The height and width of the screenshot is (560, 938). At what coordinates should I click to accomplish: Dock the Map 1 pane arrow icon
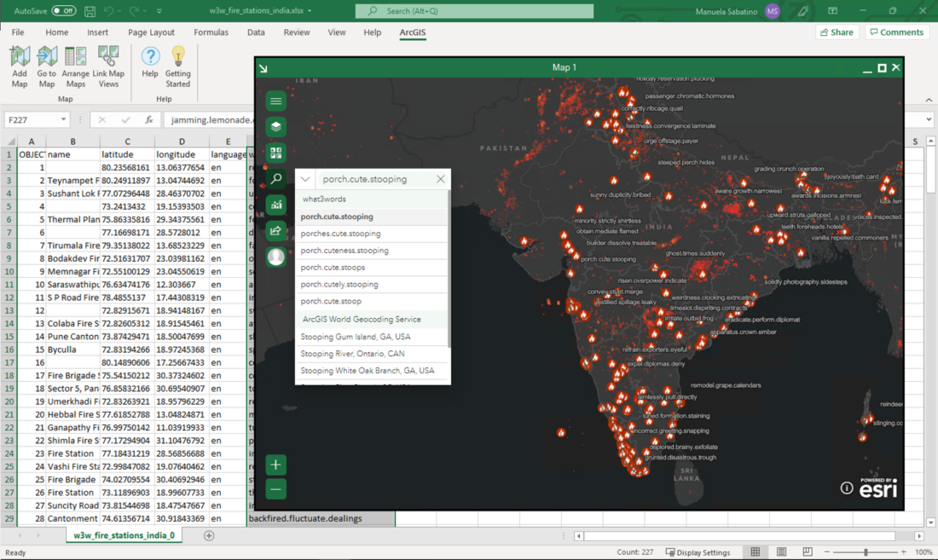click(x=263, y=68)
